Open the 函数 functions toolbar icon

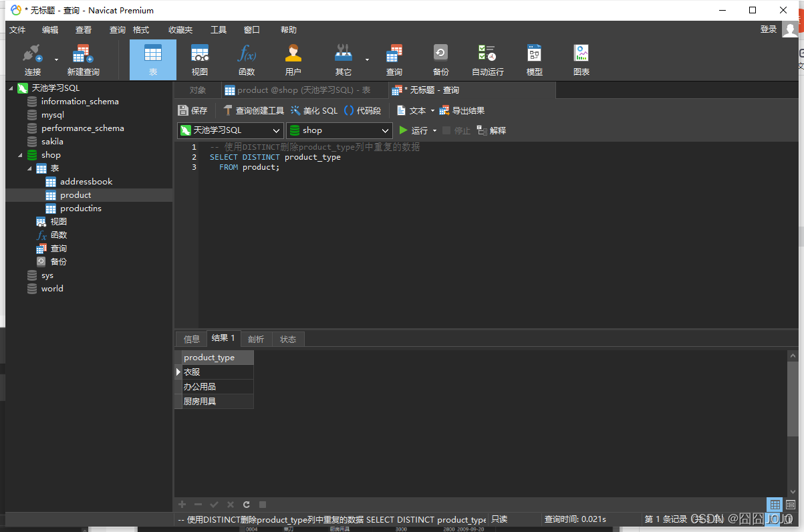click(247, 60)
